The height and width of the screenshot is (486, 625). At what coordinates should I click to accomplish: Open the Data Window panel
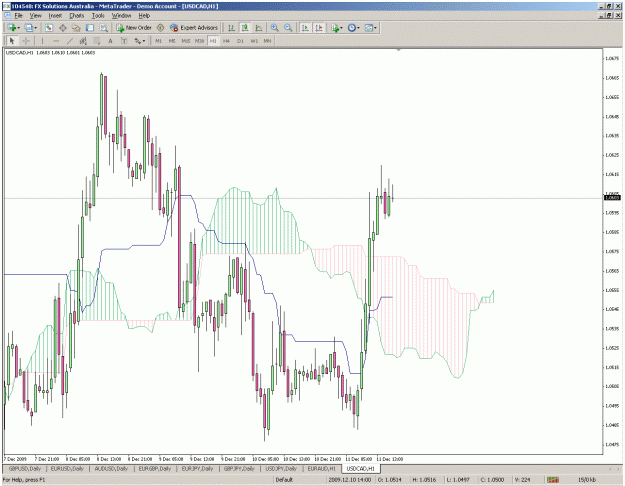tap(63, 28)
